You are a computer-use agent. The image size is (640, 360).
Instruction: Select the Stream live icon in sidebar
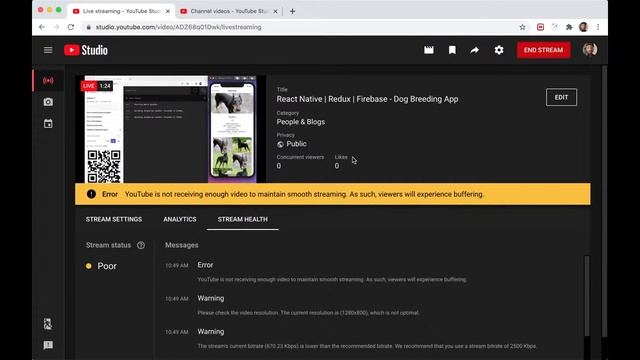(x=48, y=80)
